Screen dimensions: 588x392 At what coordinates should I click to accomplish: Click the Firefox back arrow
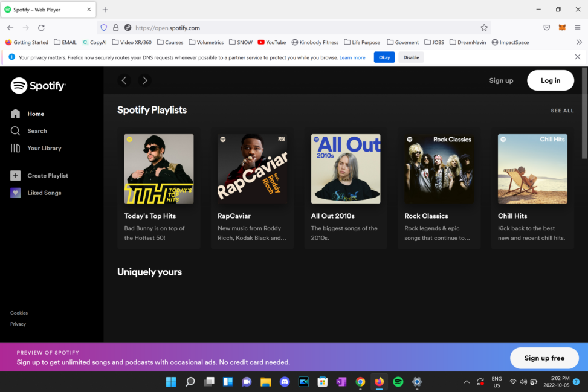pos(10,28)
